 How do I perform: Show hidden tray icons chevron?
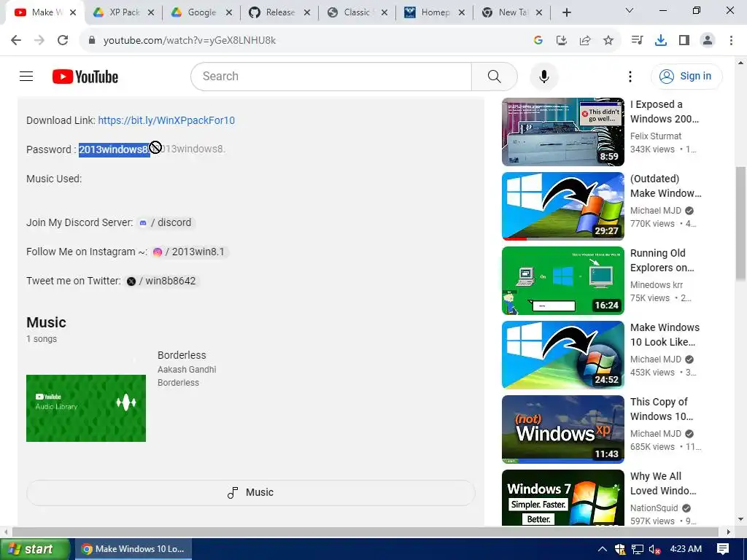pos(602,549)
